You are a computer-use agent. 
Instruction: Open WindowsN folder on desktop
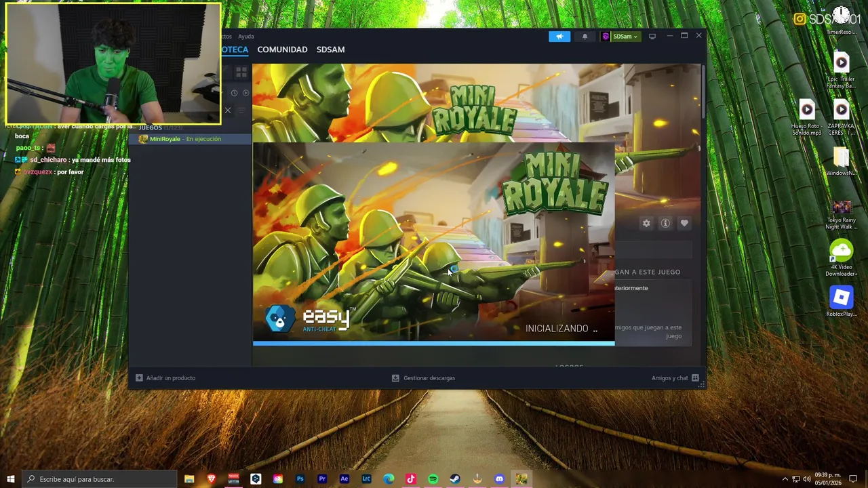841,163
